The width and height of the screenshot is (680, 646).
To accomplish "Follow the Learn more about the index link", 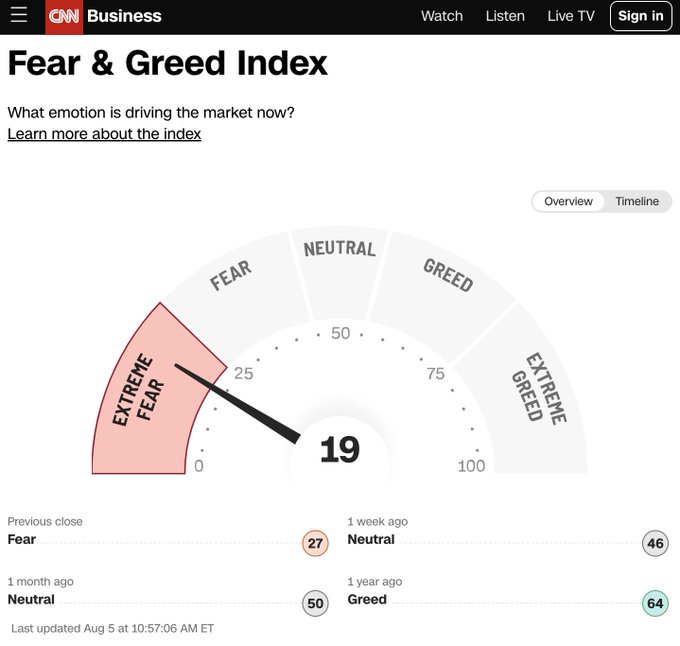I will click(x=104, y=134).
